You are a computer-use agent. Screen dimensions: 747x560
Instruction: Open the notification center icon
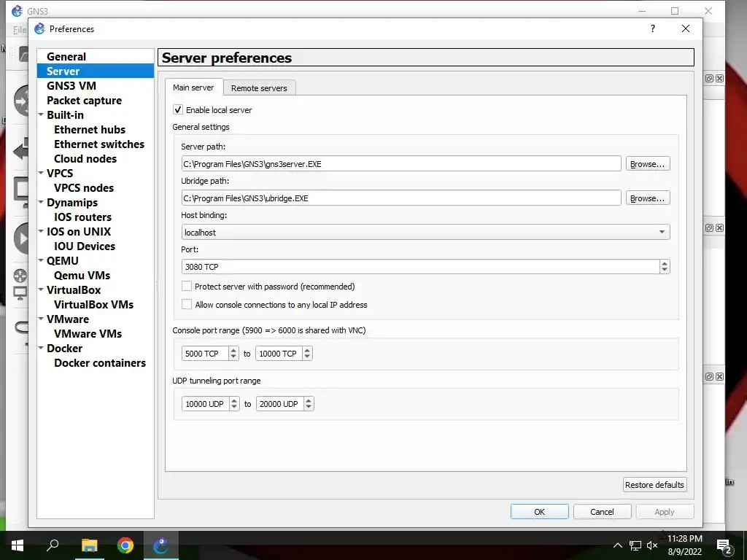(x=724, y=547)
